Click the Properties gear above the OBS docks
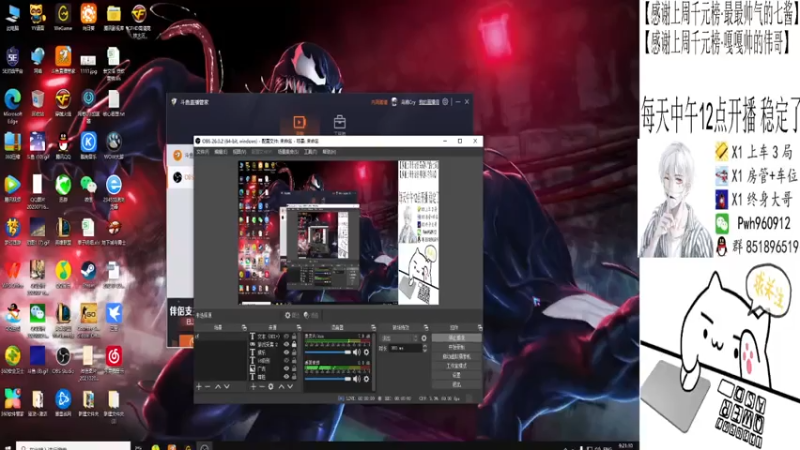The image size is (800, 450). coord(288,315)
